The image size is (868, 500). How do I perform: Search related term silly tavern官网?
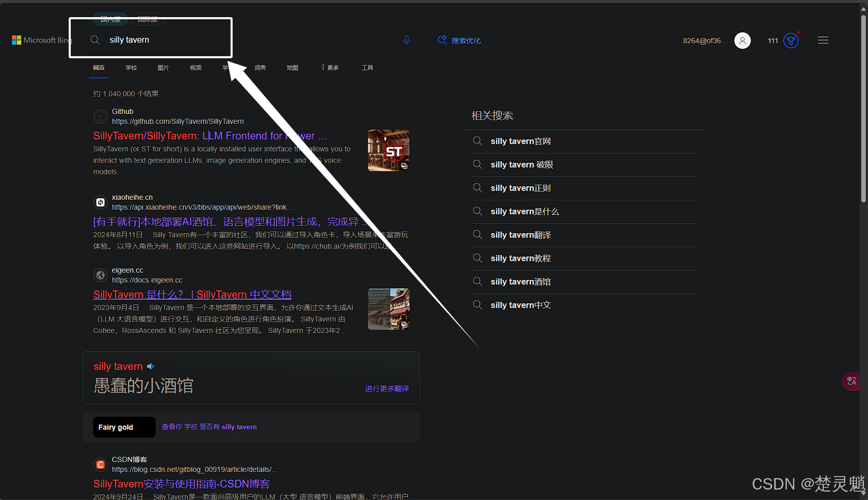[520, 141]
